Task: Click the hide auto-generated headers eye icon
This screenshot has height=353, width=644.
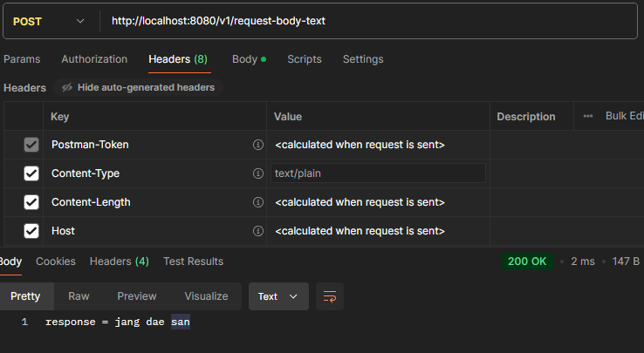Action: click(67, 87)
